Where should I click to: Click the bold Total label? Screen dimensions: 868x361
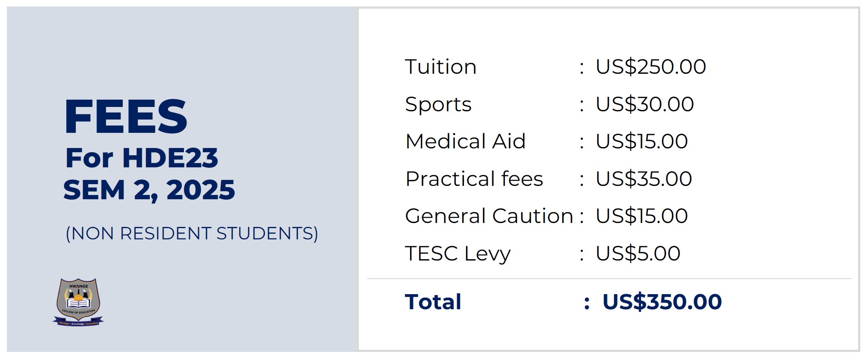pos(433,302)
